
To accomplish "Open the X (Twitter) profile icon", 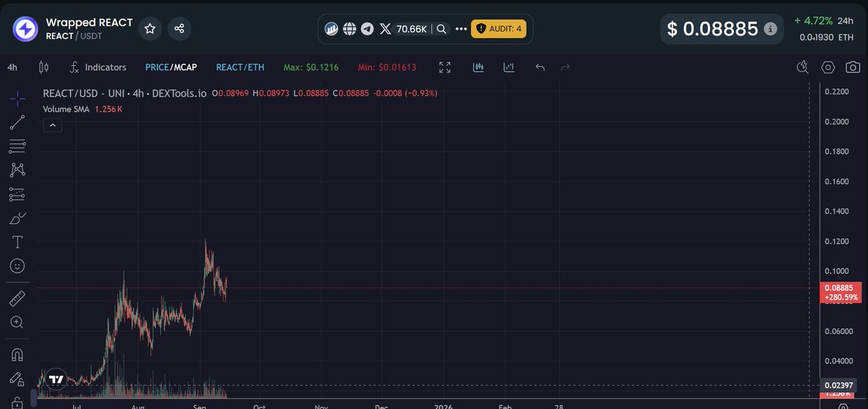I will pyautogui.click(x=385, y=29).
